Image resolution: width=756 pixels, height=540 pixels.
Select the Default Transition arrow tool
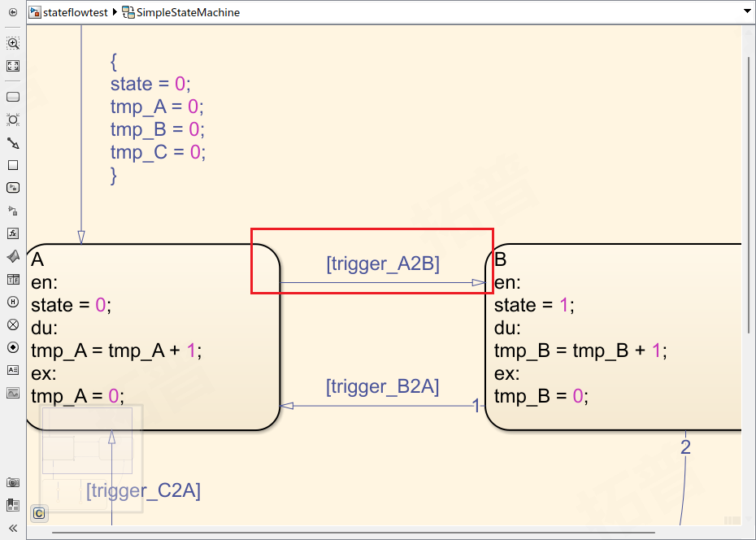point(12,142)
